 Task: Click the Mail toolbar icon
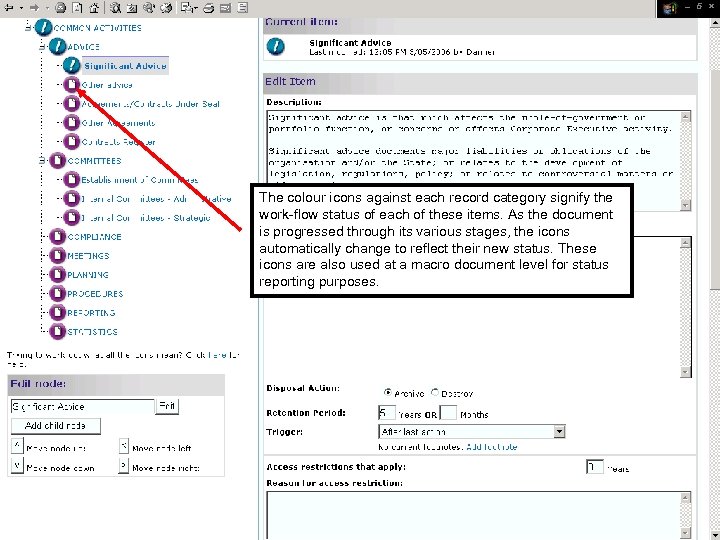point(186,7)
